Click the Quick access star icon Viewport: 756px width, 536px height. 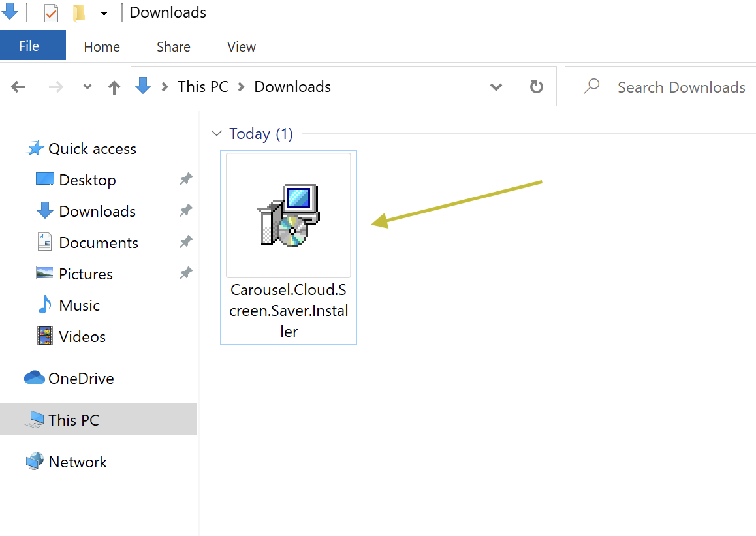(x=35, y=148)
